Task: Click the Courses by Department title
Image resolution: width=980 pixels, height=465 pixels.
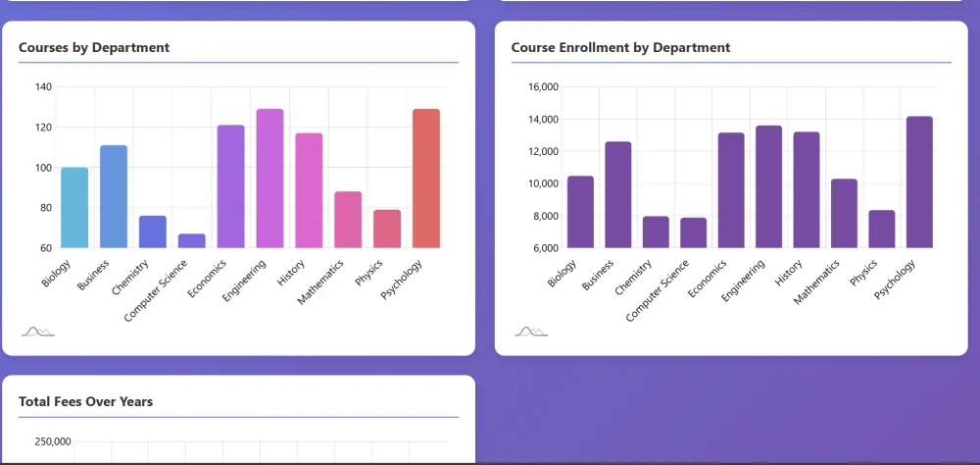Action: point(94,47)
